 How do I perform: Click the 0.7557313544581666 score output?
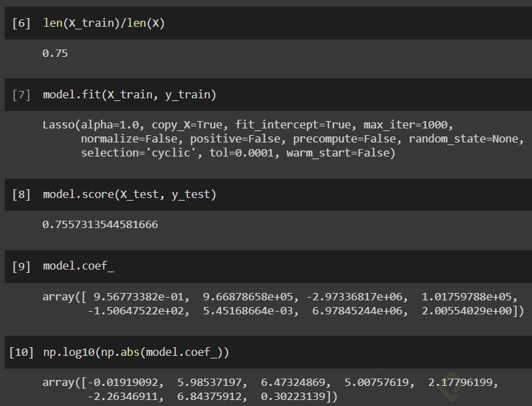[x=100, y=224]
